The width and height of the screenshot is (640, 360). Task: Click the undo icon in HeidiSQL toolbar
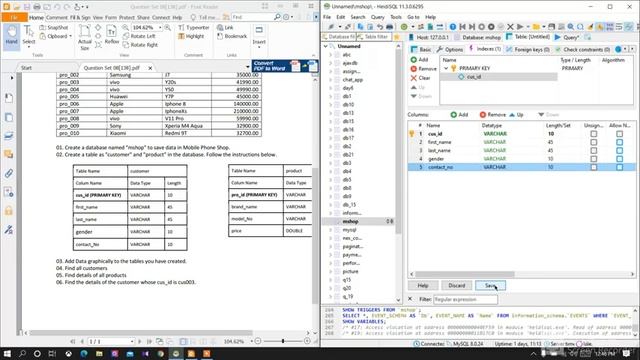tap(380, 27)
